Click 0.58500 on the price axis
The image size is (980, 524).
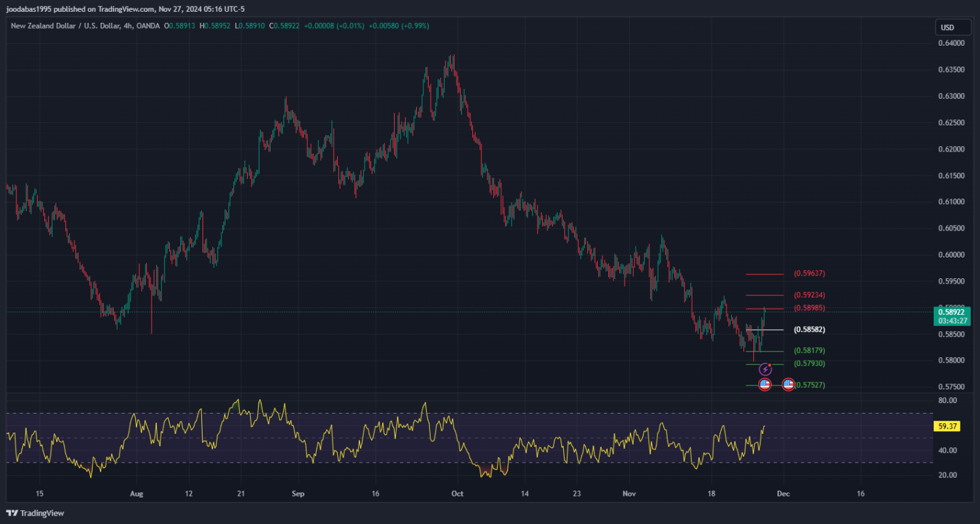[951, 334]
